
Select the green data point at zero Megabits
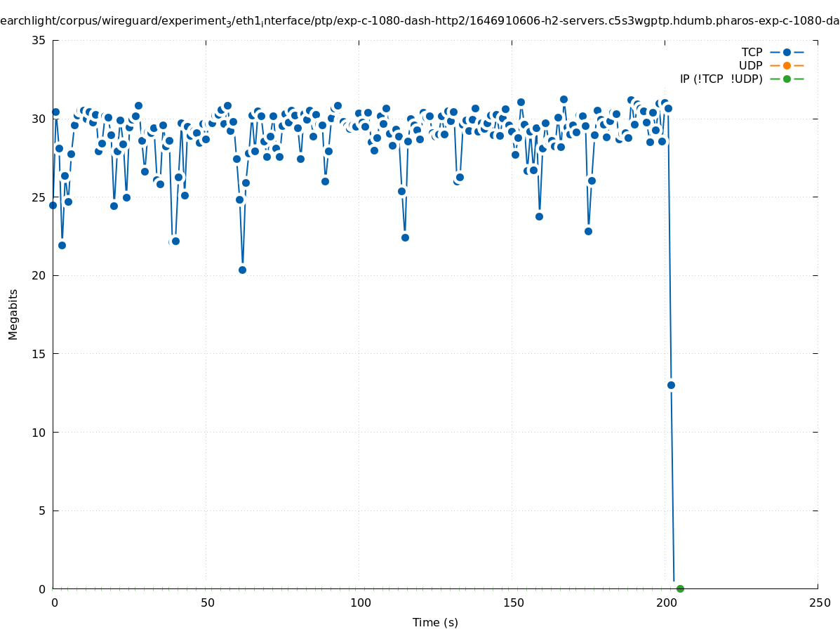(x=680, y=588)
